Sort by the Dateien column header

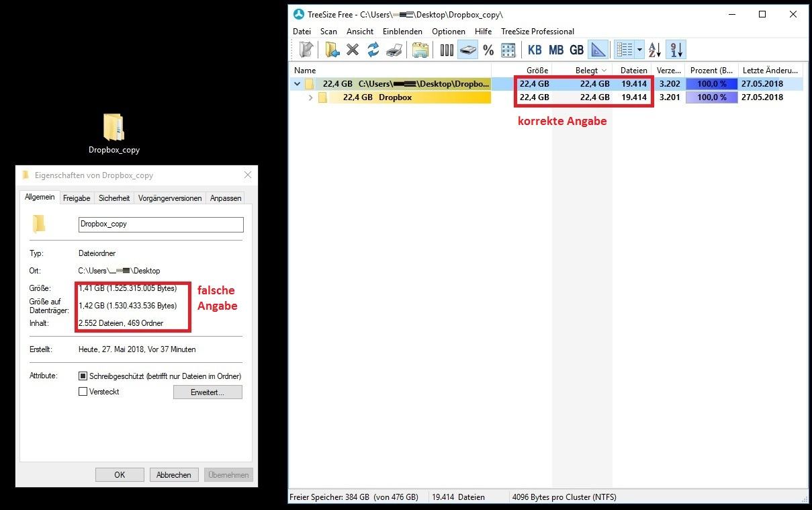[632, 70]
